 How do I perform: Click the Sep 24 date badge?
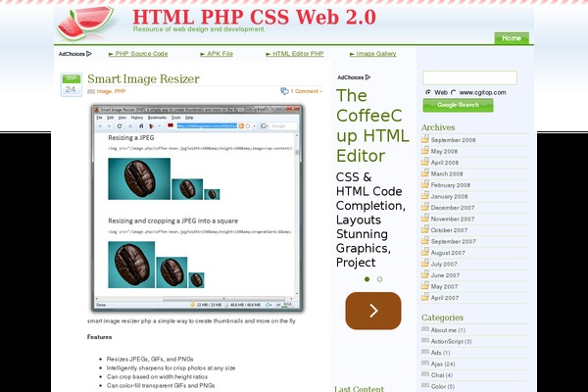[x=71, y=85]
